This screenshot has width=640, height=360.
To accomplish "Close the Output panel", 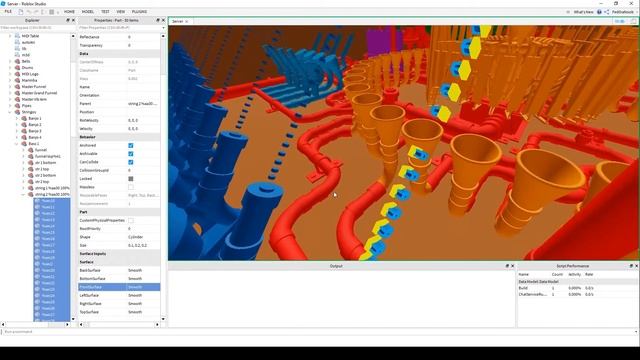I will click(x=513, y=266).
